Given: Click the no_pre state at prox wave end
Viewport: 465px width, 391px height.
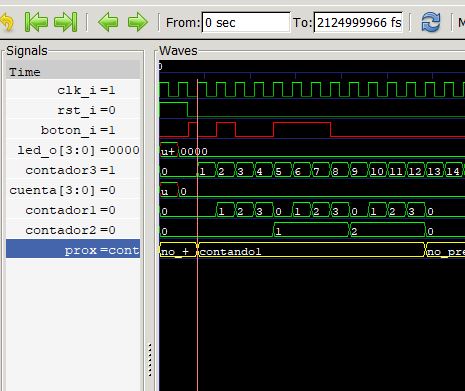Looking at the screenshot, I should point(446,251).
